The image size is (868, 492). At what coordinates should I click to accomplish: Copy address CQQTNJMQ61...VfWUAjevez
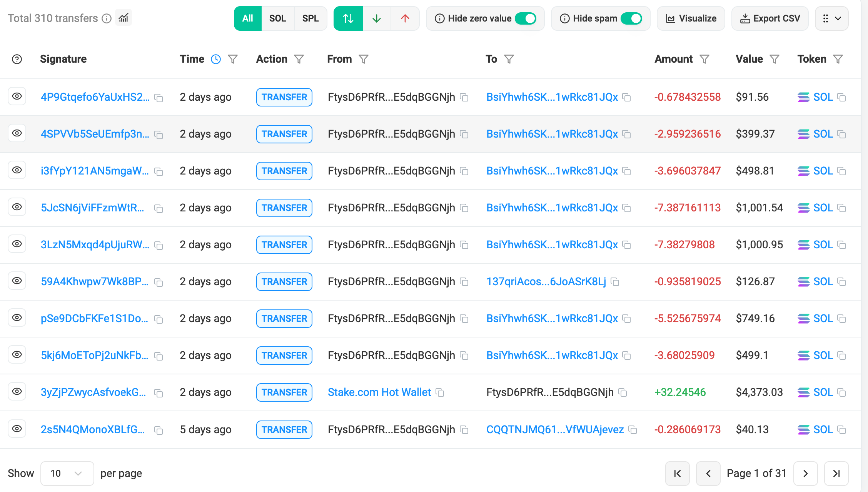pyautogui.click(x=633, y=430)
